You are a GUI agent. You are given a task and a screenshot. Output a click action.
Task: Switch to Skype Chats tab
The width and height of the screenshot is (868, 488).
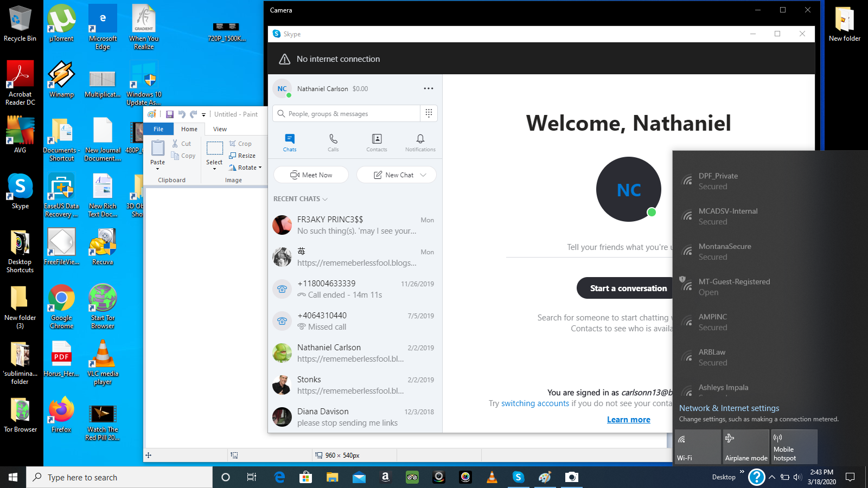pos(290,143)
